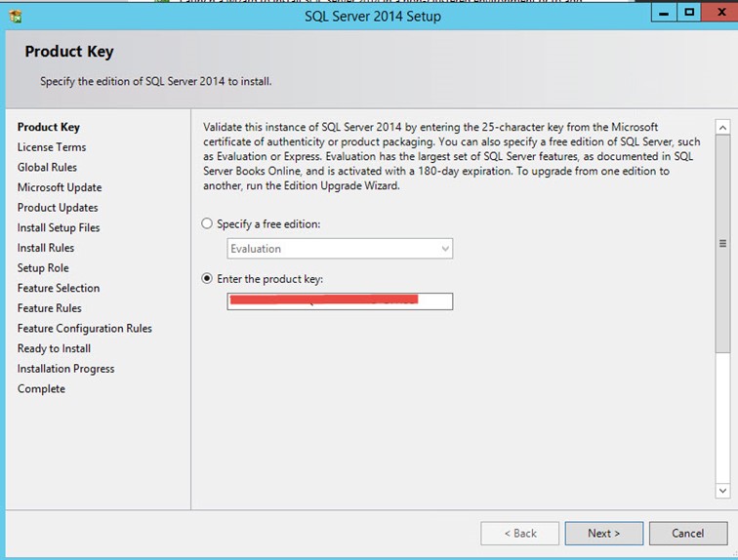The image size is (738, 560).
Task: Select the 'Specify a free edition' radio button
Action: pyautogui.click(x=207, y=223)
